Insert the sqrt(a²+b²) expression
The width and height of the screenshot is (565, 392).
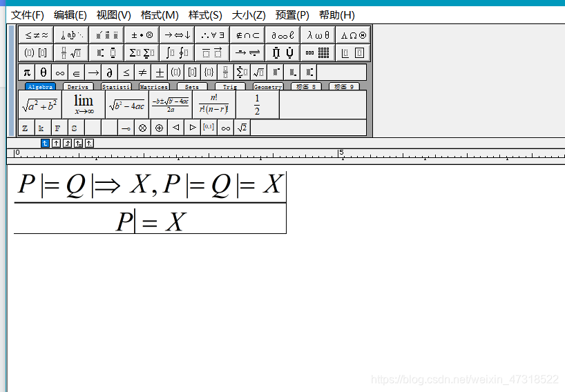click(x=39, y=104)
